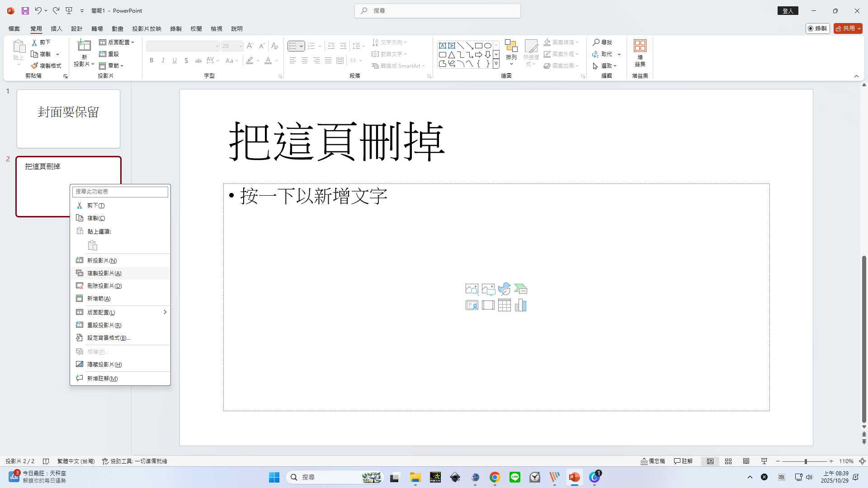Toggle the Notes pane button
Viewport: 868px width, 488px height.
[653, 461]
